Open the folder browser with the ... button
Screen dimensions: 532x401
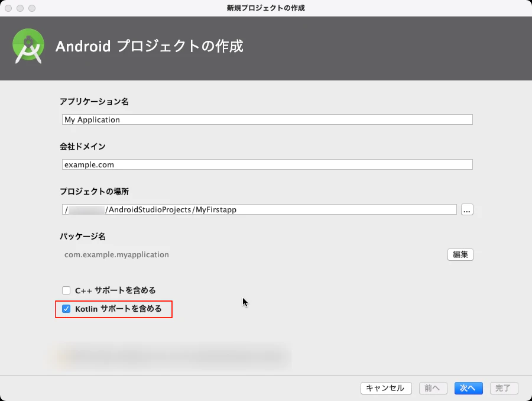467,209
